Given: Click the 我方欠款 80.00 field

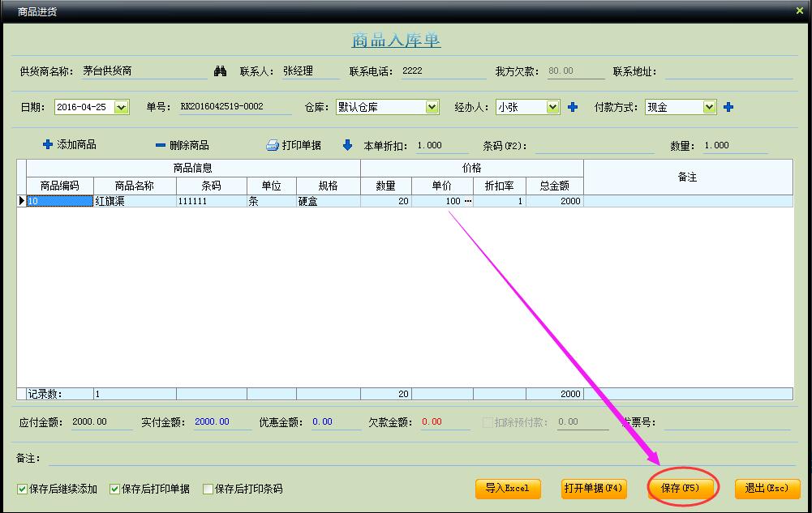Looking at the screenshot, I should [575, 71].
